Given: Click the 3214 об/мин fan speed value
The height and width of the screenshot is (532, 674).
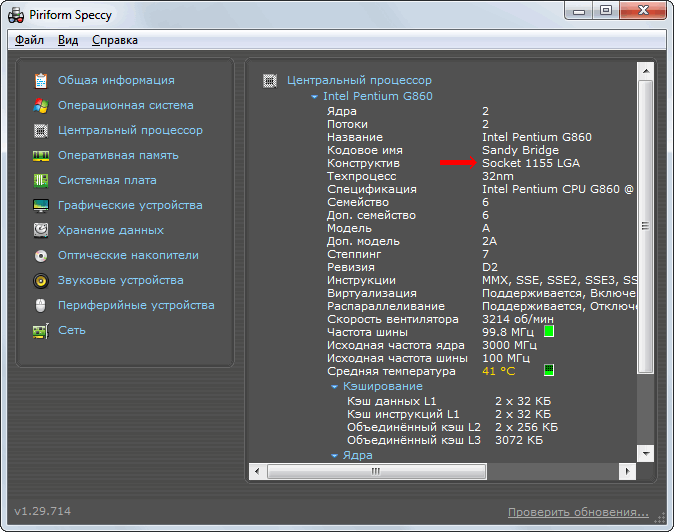Looking at the screenshot, I should pyautogui.click(x=518, y=319).
